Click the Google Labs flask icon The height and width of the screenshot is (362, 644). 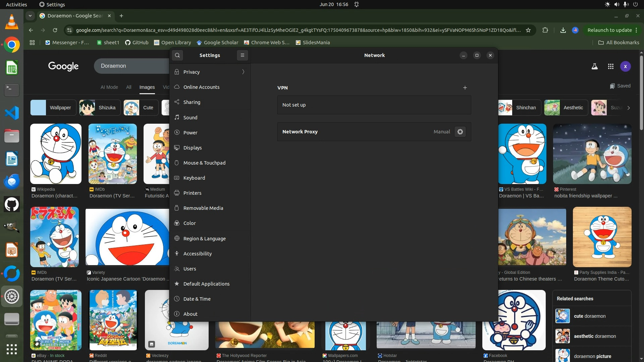(594, 66)
